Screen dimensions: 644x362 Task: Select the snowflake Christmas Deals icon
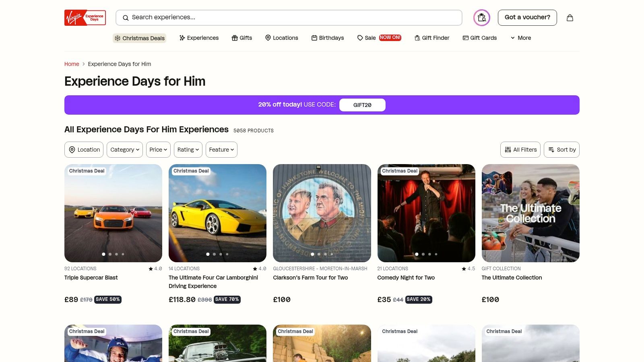click(117, 38)
